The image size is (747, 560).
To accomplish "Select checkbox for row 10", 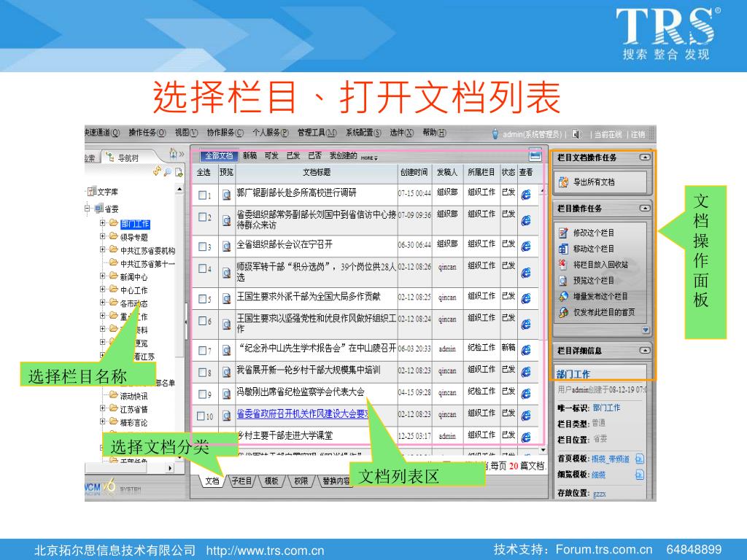I will click(x=201, y=416).
